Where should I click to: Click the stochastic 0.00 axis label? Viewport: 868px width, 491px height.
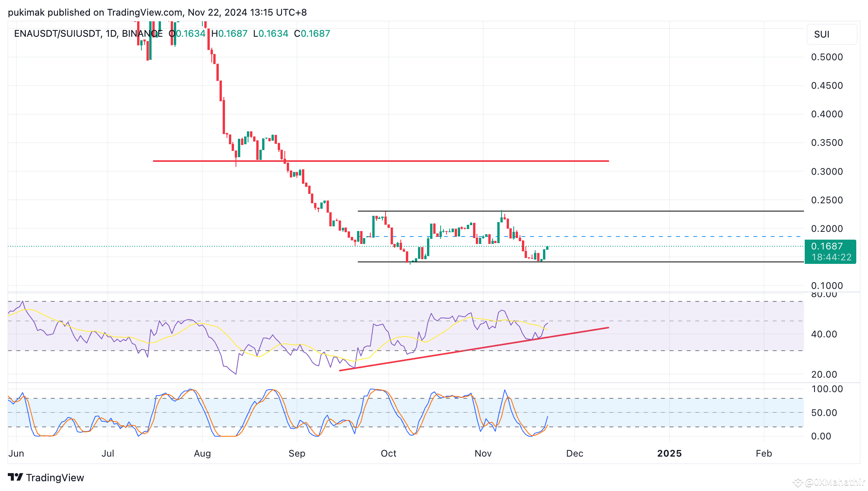pyautogui.click(x=821, y=436)
